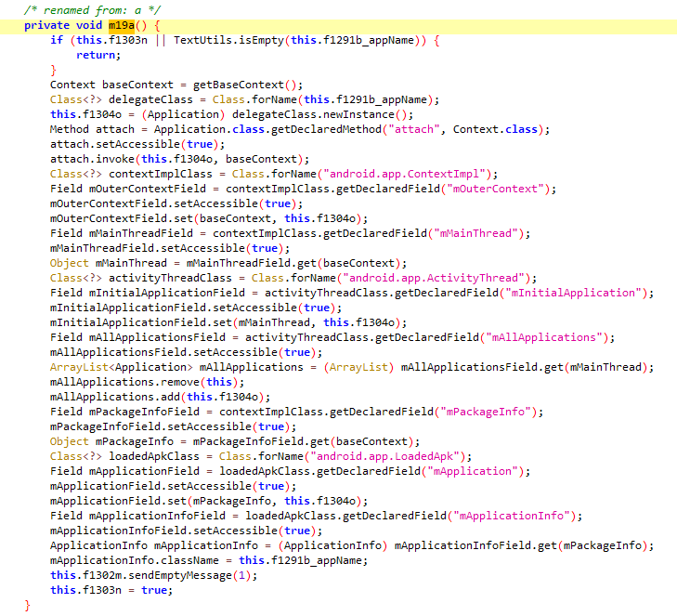Click mOuterContextField.set statement
This screenshot has width=677, height=616.
click(x=209, y=218)
